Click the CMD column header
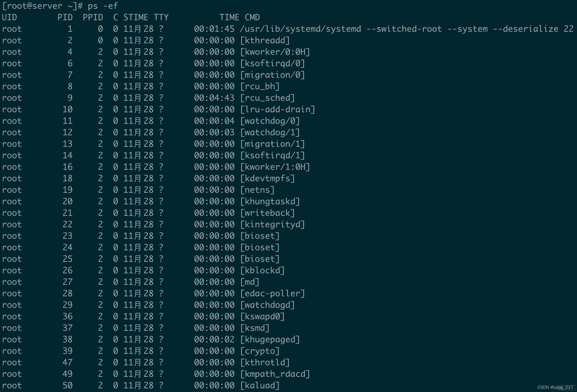This screenshot has width=577, height=392. click(x=252, y=17)
